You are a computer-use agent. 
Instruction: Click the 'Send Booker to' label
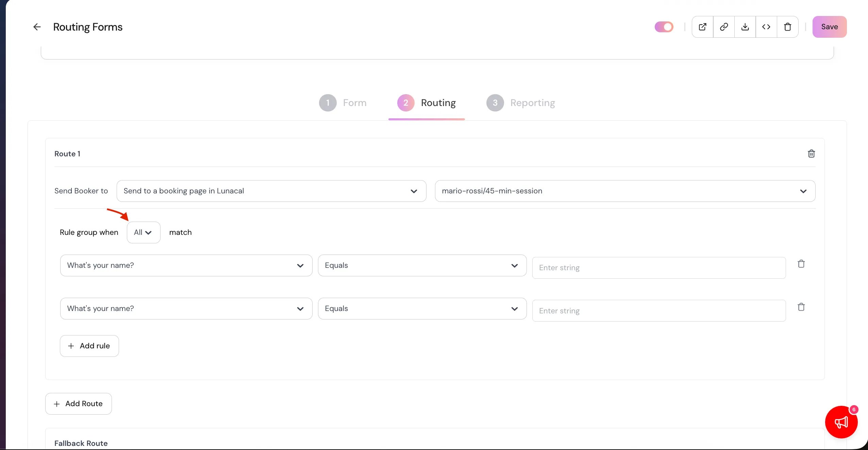pos(81,191)
